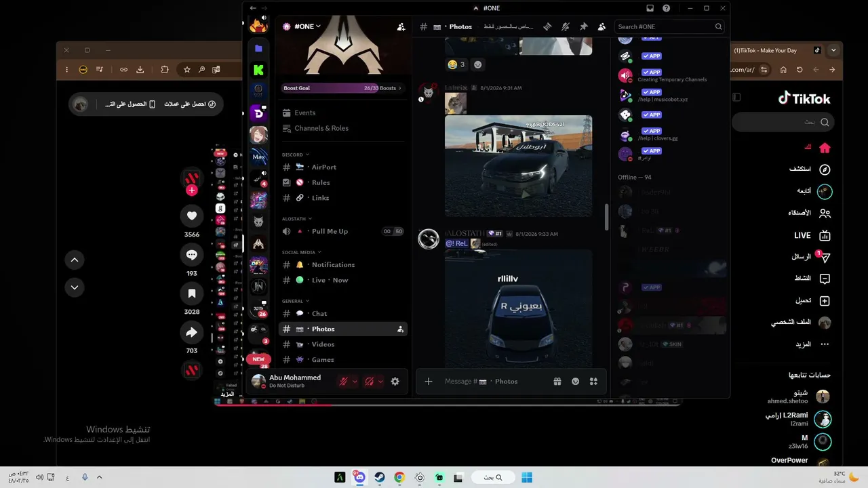
Task: Open the Live · Now channel
Action: (x=343, y=280)
